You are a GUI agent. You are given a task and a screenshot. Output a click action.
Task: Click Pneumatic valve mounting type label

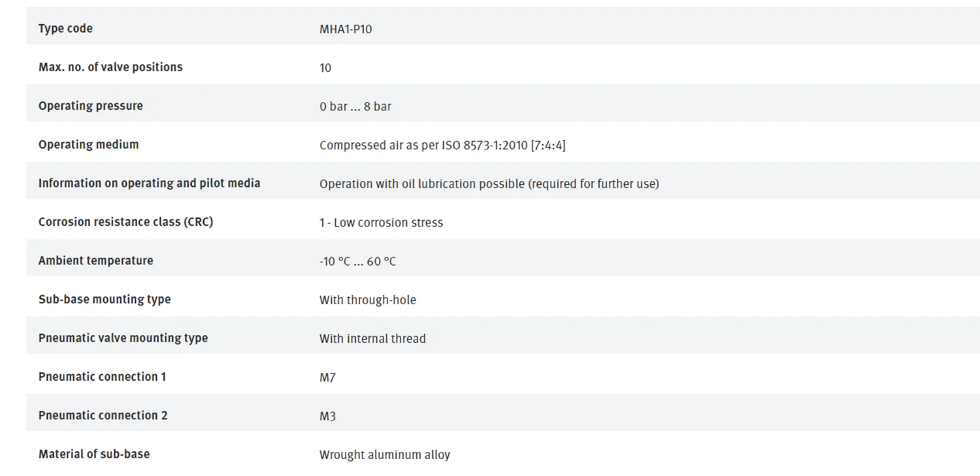tap(123, 338)
